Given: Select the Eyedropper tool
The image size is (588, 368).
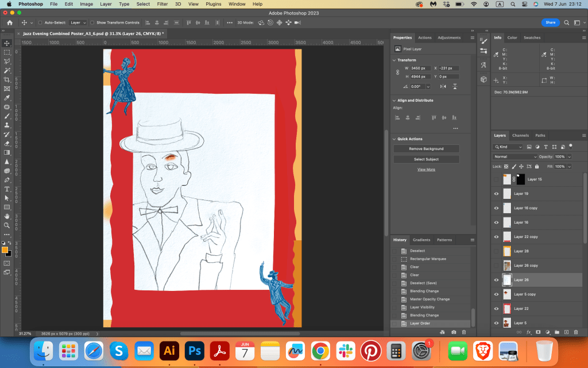Looking at the screenshot, I should point(7,98).
